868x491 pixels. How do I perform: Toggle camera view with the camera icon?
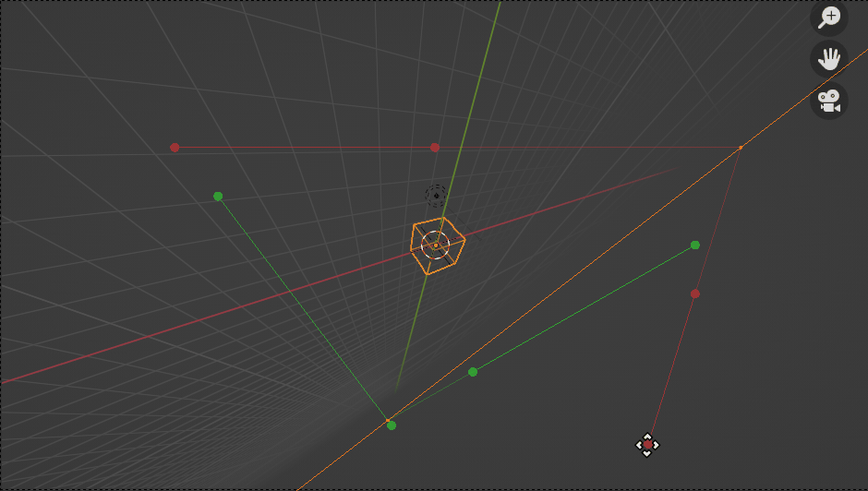[x=828, y=101]
